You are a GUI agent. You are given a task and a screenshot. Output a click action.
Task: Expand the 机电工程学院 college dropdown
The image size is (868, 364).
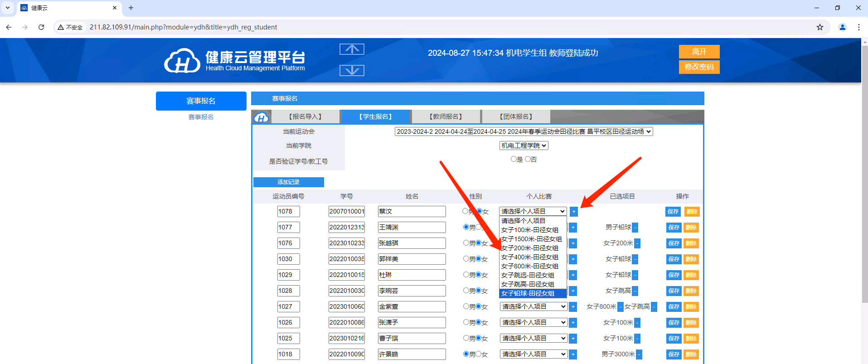(x=524, y=146)
